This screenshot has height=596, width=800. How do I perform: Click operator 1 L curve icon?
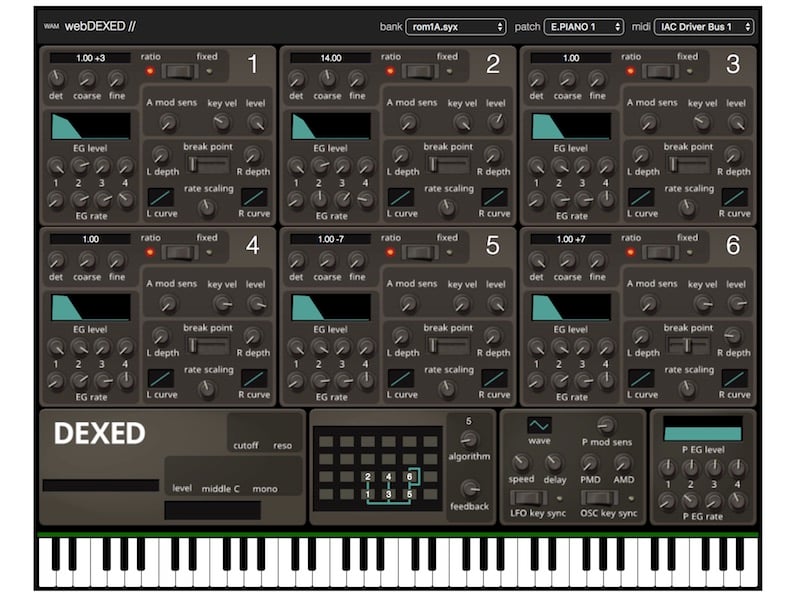(x=160, y=197)
